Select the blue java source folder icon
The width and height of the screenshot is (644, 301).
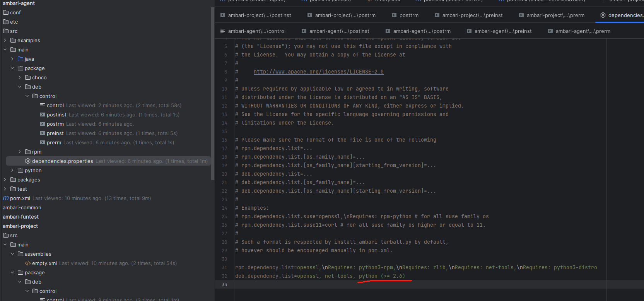tap(20, 59)
